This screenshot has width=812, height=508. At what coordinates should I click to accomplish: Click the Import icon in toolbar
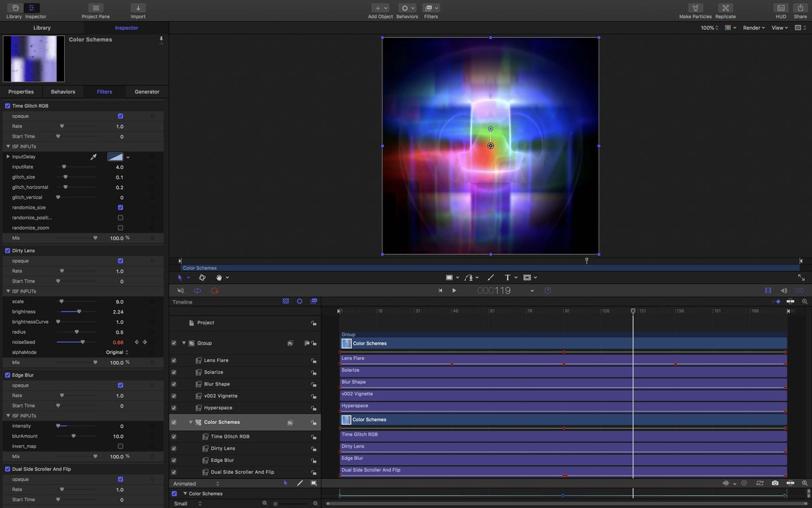coord(138,8)
